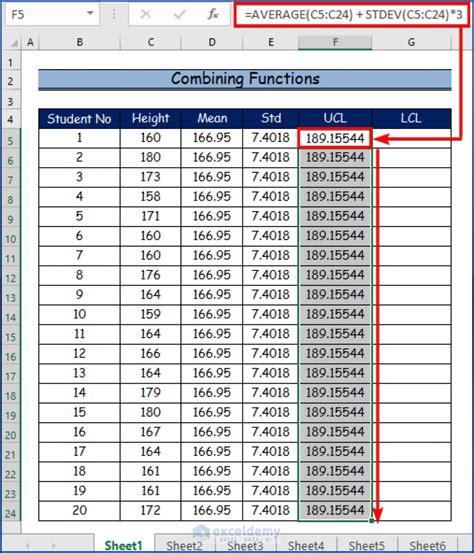Screen dimensions: 474x553
Task: Click height value 176 for student 8
Action: [151, 275]
